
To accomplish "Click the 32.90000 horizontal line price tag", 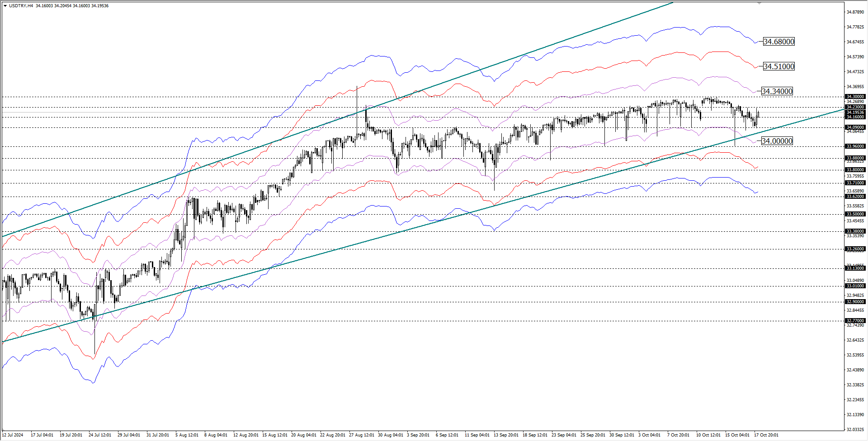I will coord(855,302).
